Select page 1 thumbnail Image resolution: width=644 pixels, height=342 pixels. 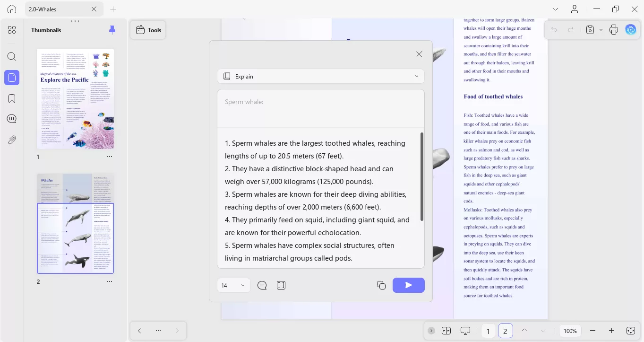pyautogui.click(x=76, y=99)
